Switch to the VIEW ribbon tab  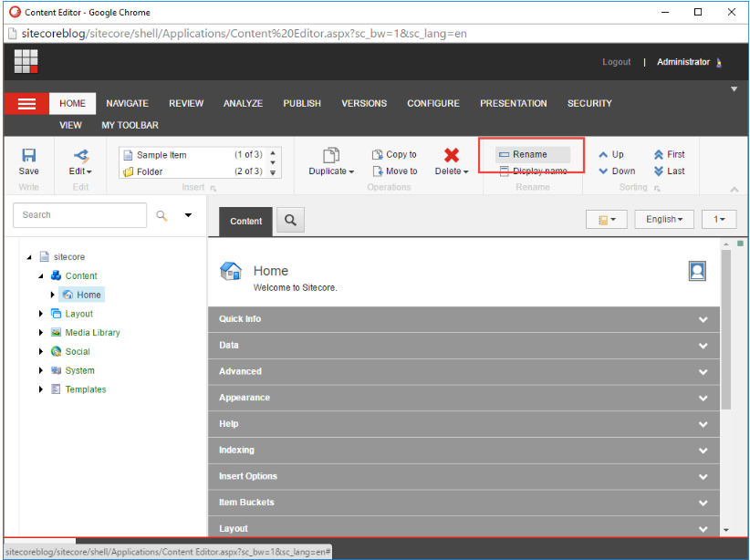point(70,125)
